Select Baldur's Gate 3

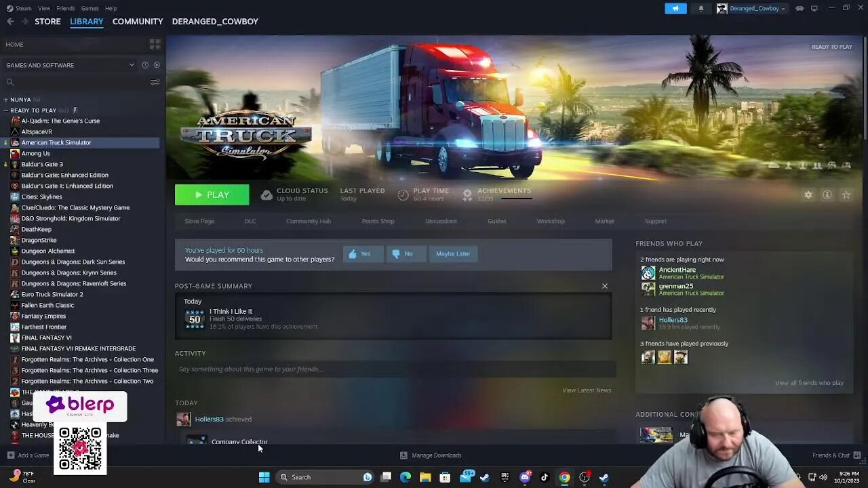[x=42, y=164]
